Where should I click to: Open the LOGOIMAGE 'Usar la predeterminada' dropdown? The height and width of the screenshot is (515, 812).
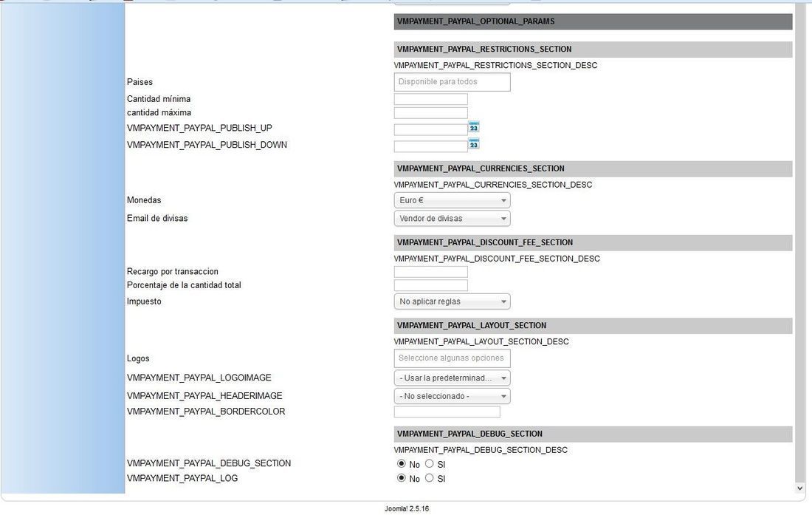point(452,378)
